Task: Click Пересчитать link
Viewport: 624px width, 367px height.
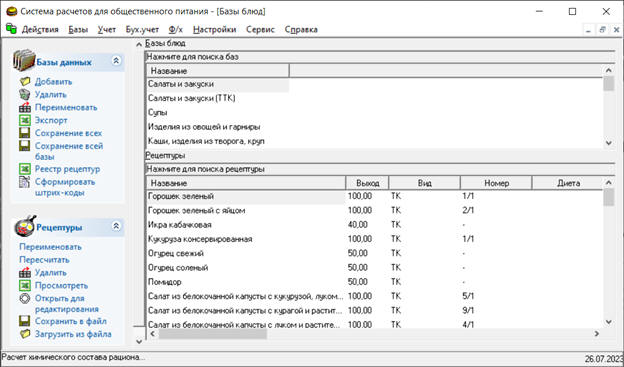Action: point(44,260)
